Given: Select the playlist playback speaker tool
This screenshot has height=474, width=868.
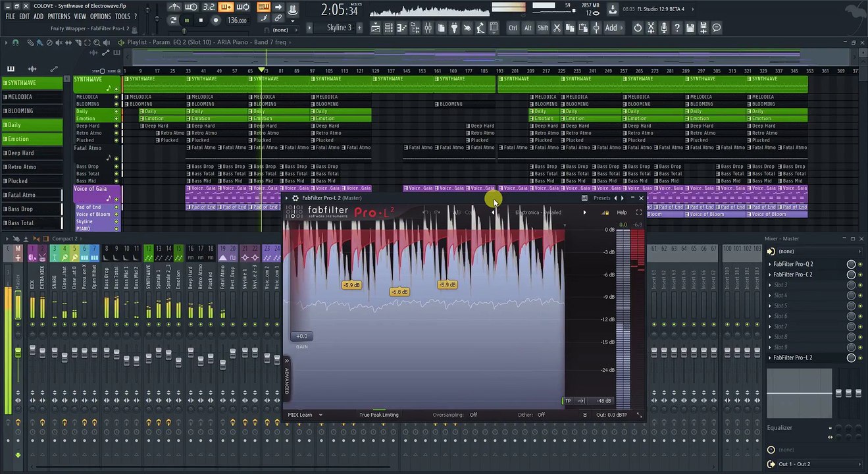Looking at the screenshot, I should (107, 42).
